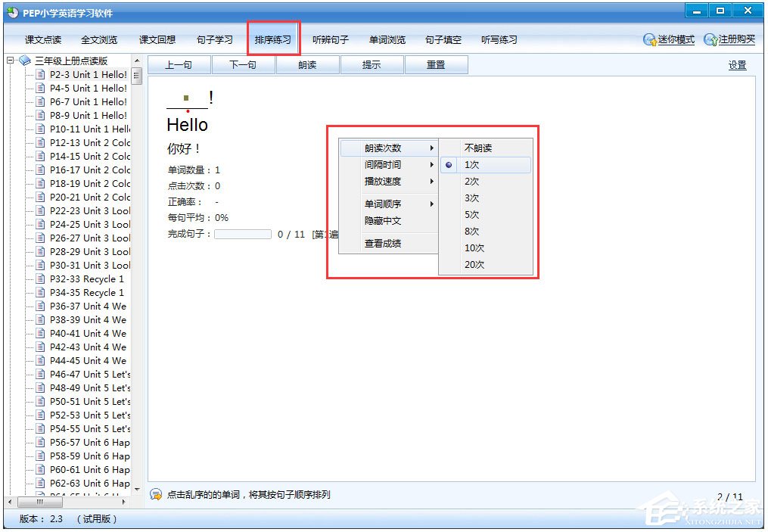This screenshot has height=532, width=768.
Task: Open 迷你模式 (mini mode) via its icon
Action: 648,40
